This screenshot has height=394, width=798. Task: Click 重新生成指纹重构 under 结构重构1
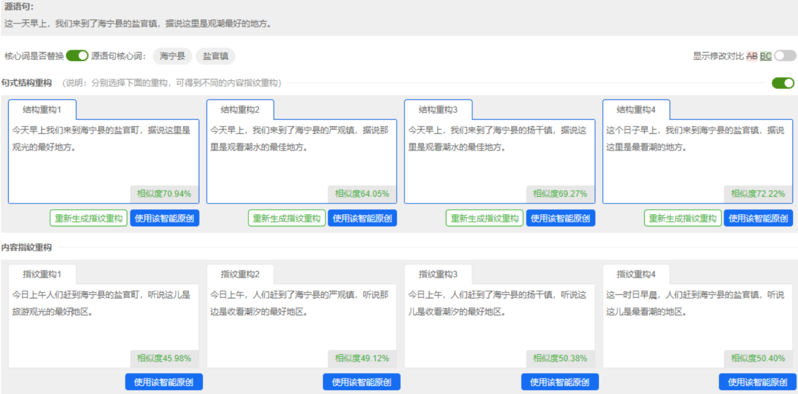[x=89, y=218]
